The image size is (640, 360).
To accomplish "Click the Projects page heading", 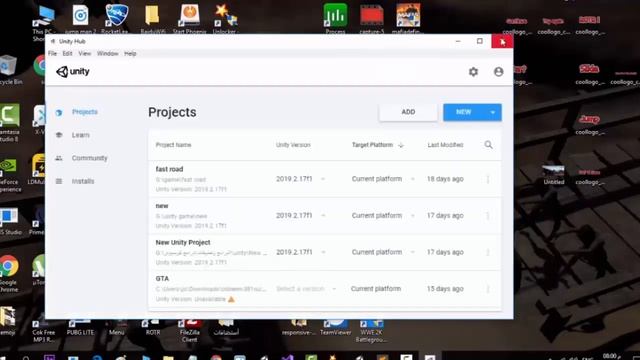I will (172, 112).
